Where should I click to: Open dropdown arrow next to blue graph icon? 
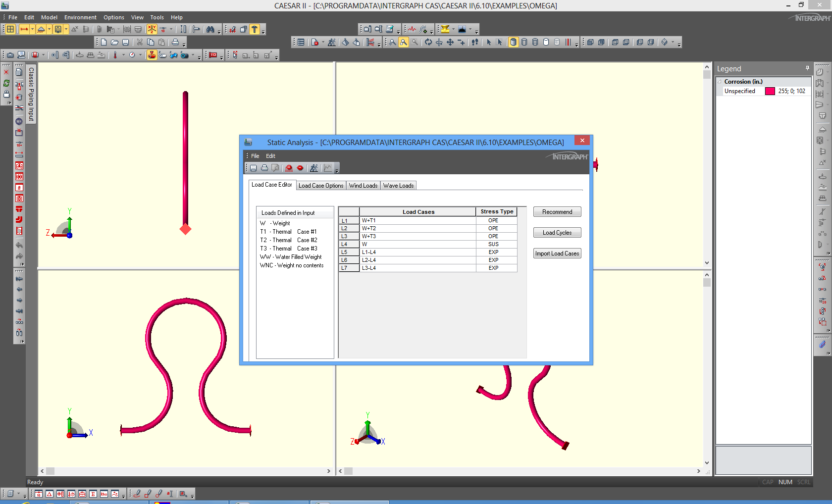point(470,29)
